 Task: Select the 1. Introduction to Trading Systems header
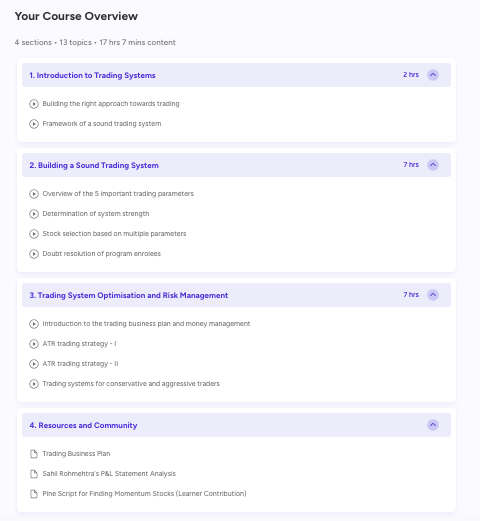236,75
